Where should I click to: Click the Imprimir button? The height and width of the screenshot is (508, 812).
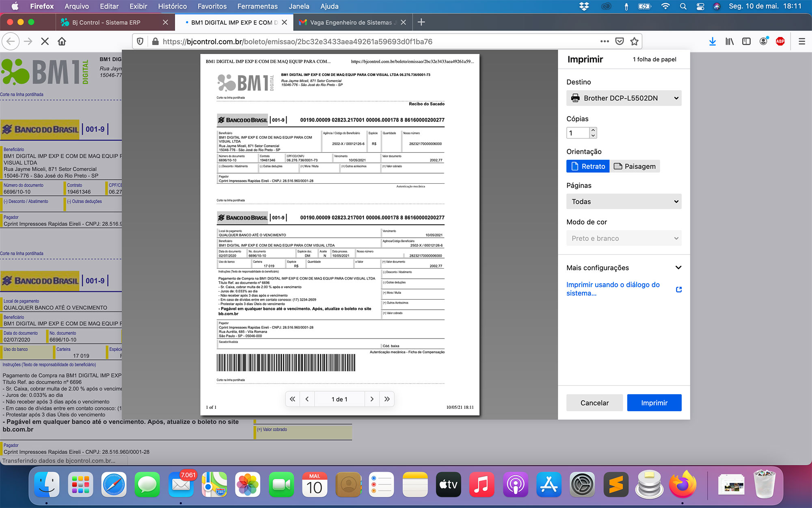tap(654, 403)
